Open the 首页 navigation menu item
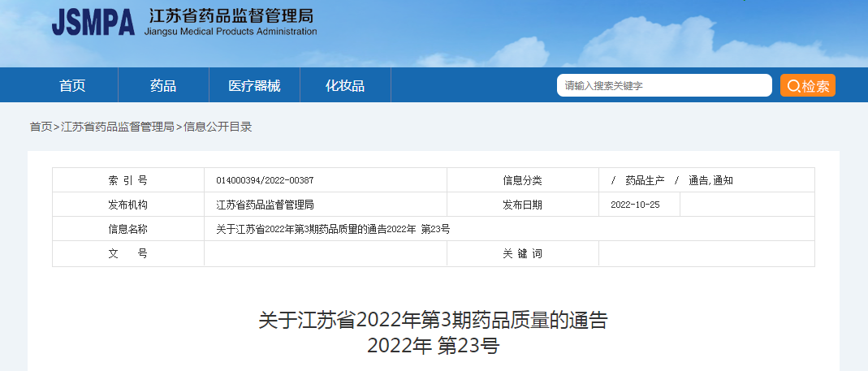The height and width of the screenshot is (371, 868). pos(72,85)
